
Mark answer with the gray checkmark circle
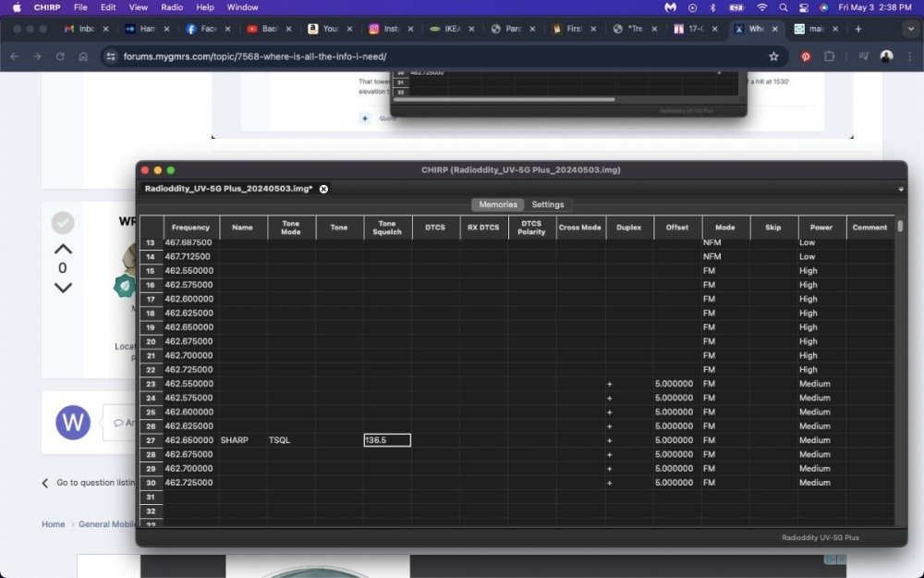(x=63, y=223)
